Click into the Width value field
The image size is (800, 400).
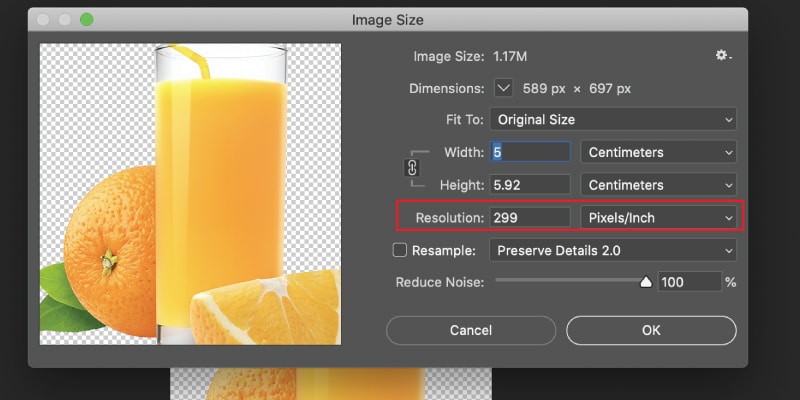point(529,153)
